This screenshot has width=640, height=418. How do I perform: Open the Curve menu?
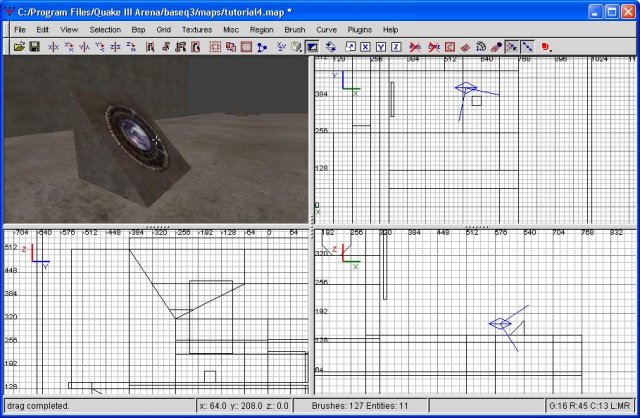327,30
